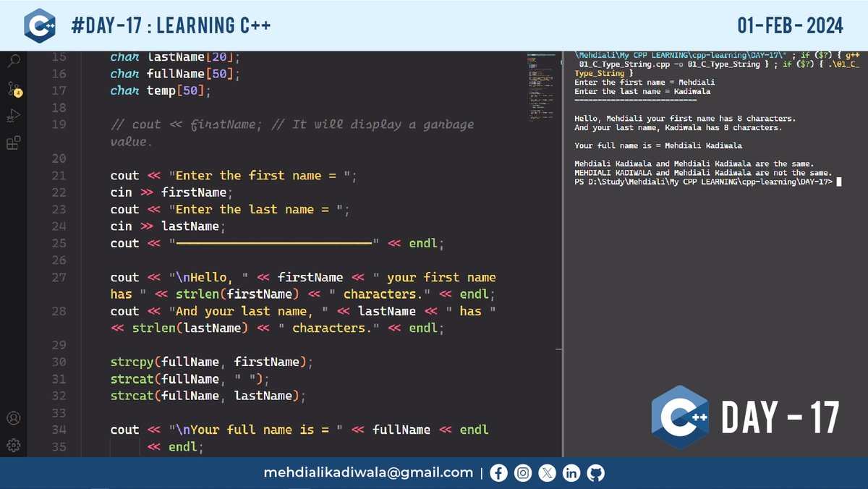Open the Search view in the activity bar

point(13,61)
